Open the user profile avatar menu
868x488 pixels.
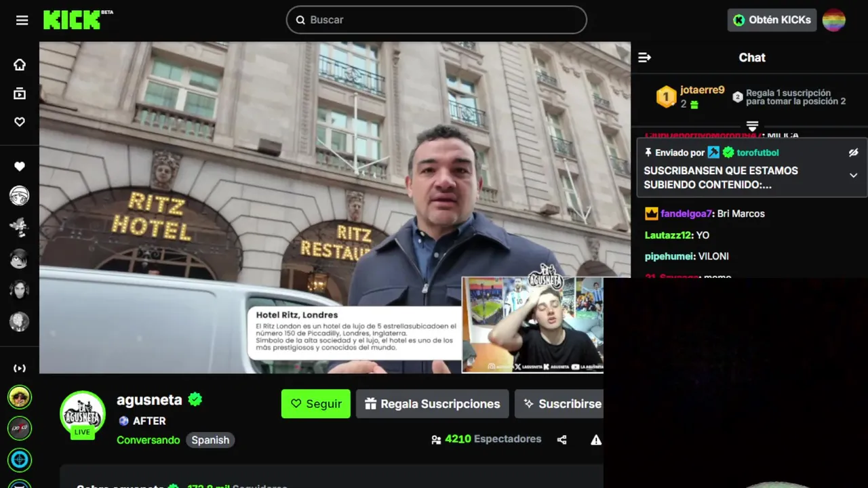pyautogui.click(x=834, y=20)
